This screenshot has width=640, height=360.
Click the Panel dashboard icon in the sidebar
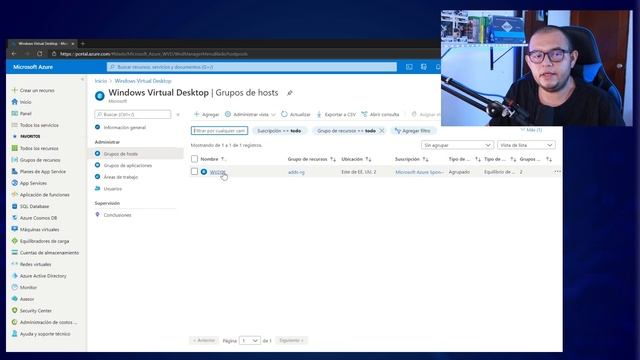tap(15, 113)
